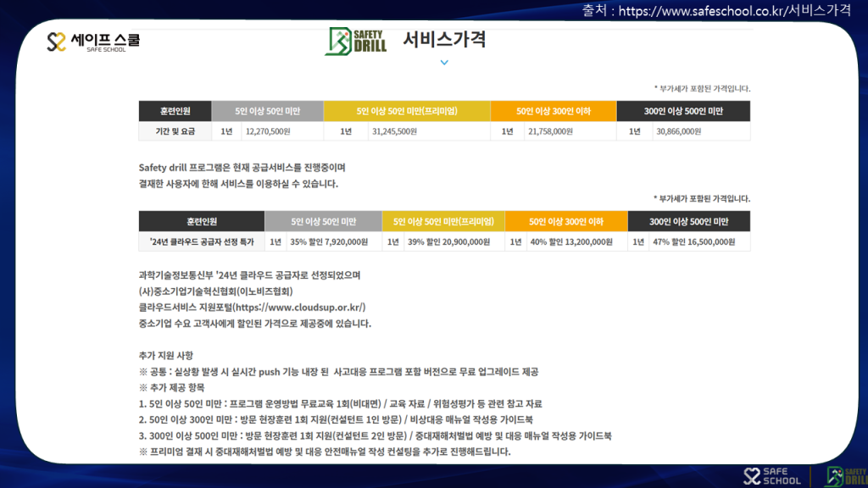Select the 기간 및 요금 row label
This screenshot has width=868, height=488.
175,131
